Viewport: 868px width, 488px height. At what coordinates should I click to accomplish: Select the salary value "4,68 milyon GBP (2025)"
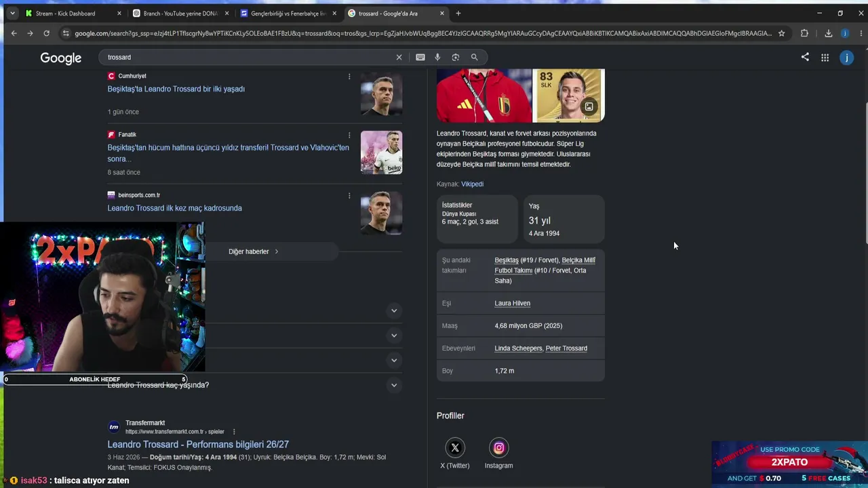[x=528, y=326]
